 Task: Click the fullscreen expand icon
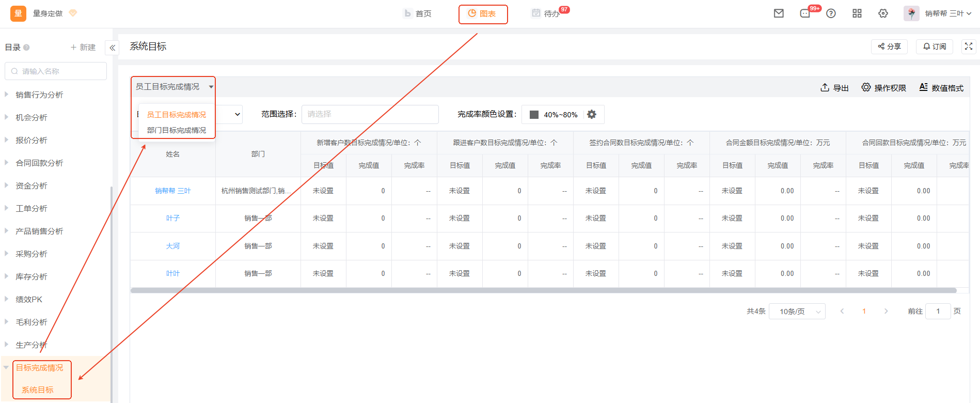[969, 47]
